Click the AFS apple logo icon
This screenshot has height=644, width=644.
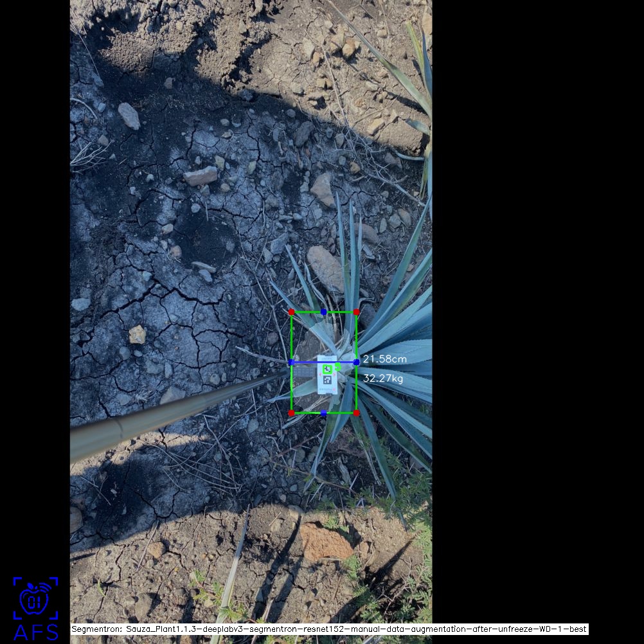tap(35, 598)
